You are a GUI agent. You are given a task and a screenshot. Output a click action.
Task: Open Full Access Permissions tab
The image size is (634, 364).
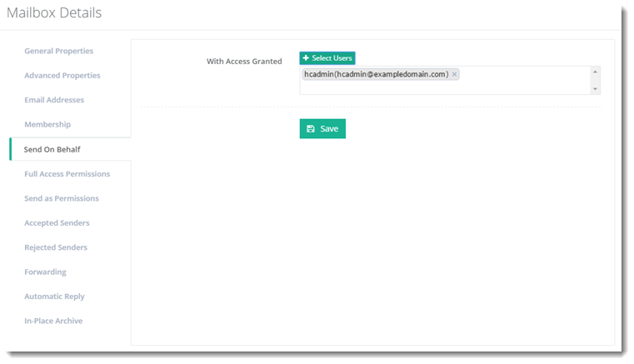67,174
